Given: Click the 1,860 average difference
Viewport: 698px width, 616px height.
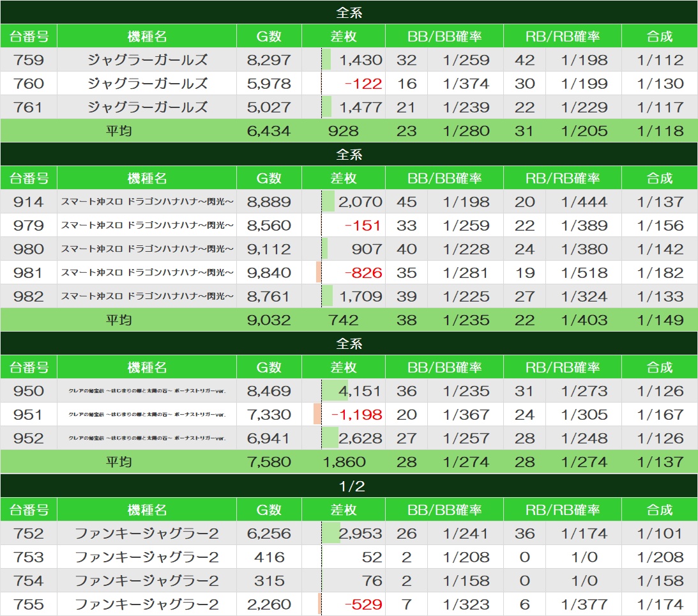Looking at the screenshot, I should pos(344,462).
